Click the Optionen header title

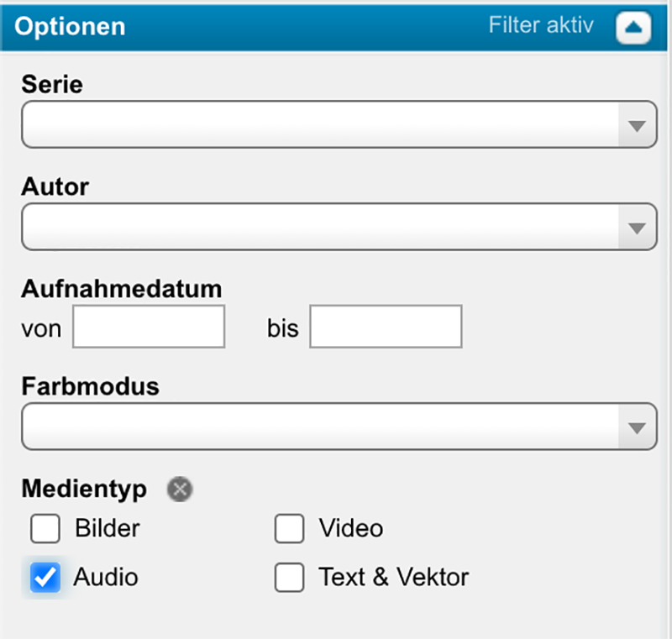(70, 26)
